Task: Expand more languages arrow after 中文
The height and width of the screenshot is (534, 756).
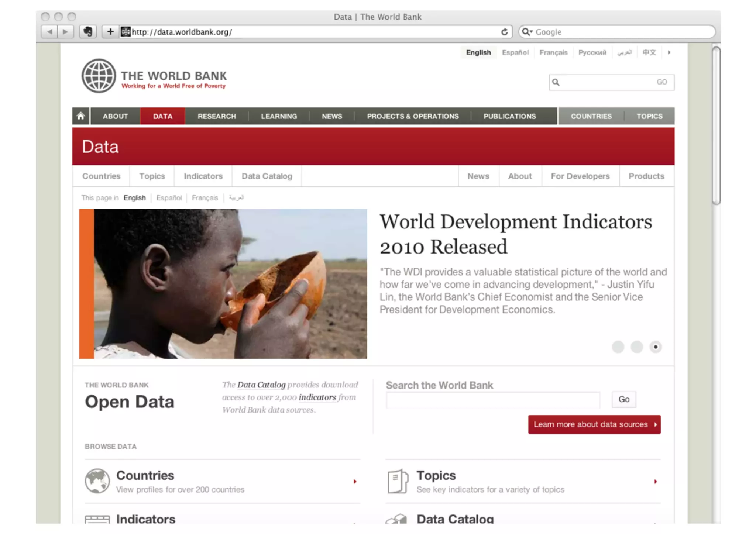Action: click(669, 52)
